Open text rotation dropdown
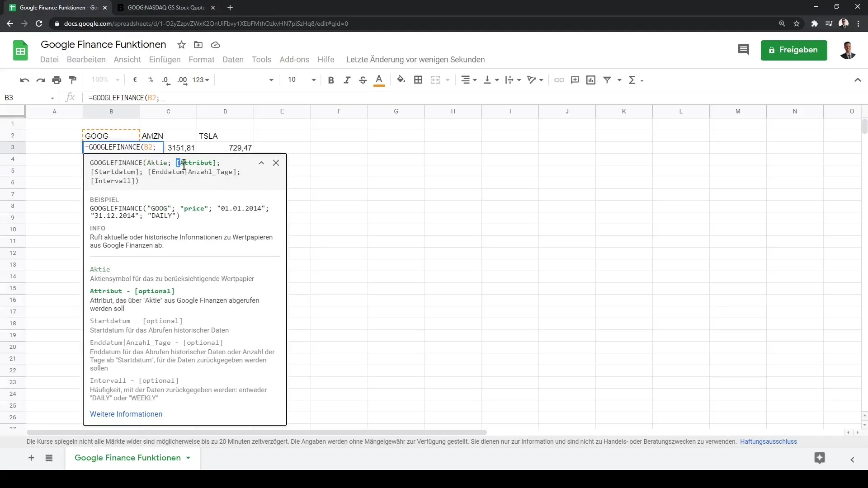This screenshot has height=488, width=868. coord(535,80)
